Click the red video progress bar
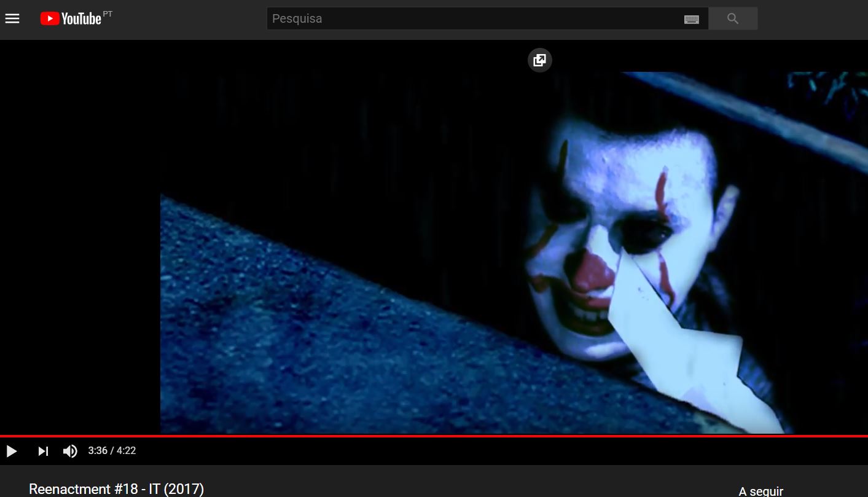Screen dimensions: 868x497 [434, 436]
